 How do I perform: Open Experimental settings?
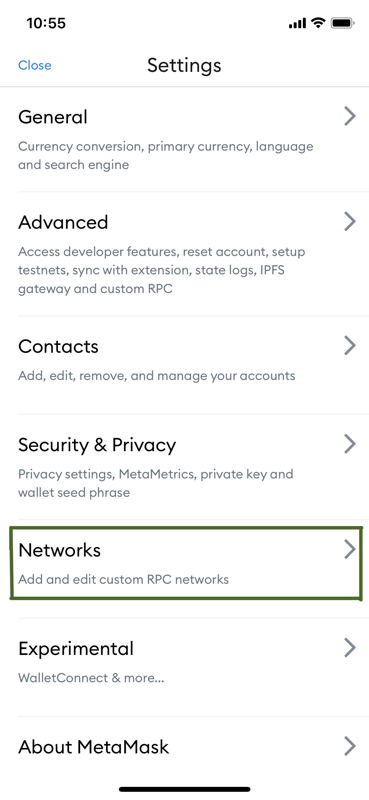184,667
